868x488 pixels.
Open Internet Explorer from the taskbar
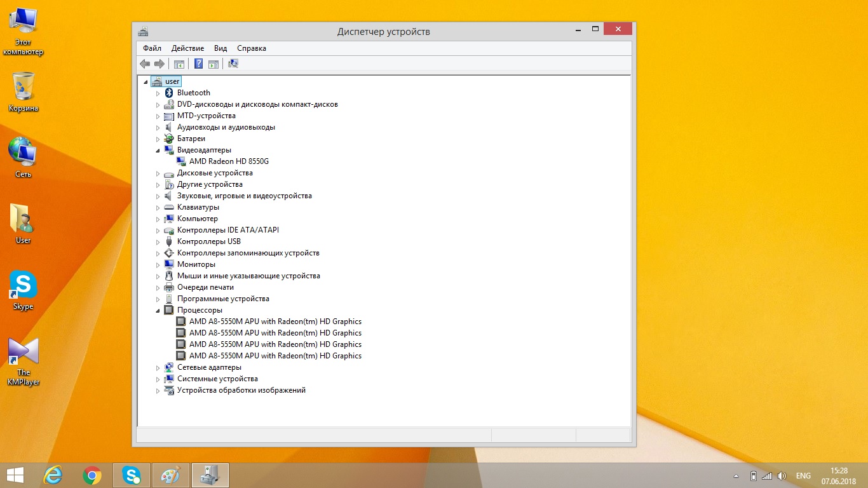click(53, 475)
